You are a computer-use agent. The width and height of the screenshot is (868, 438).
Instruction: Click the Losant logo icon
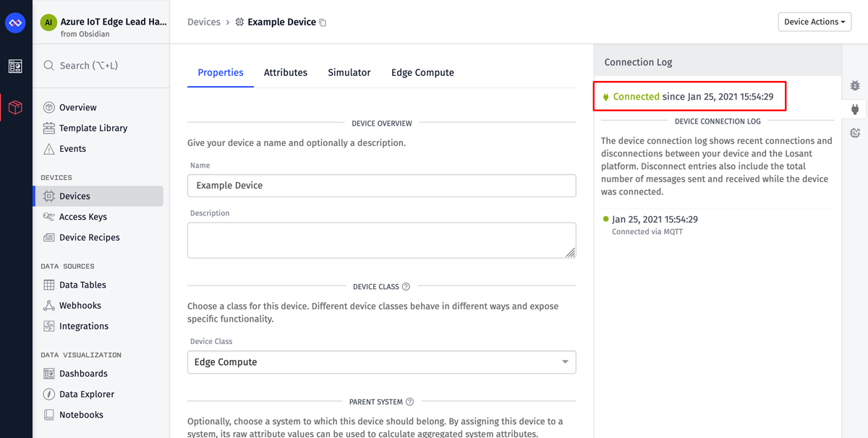pyautogui.click(x=15, y=23)
